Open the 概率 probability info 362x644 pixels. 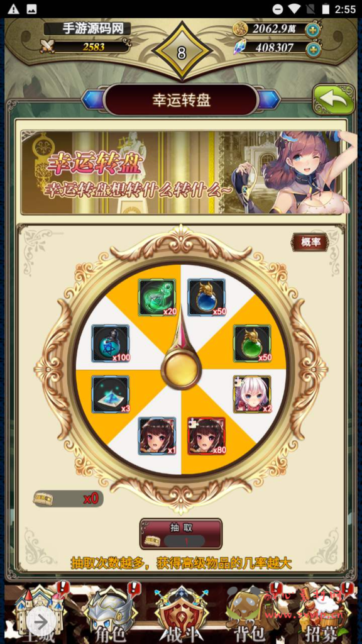310,242
